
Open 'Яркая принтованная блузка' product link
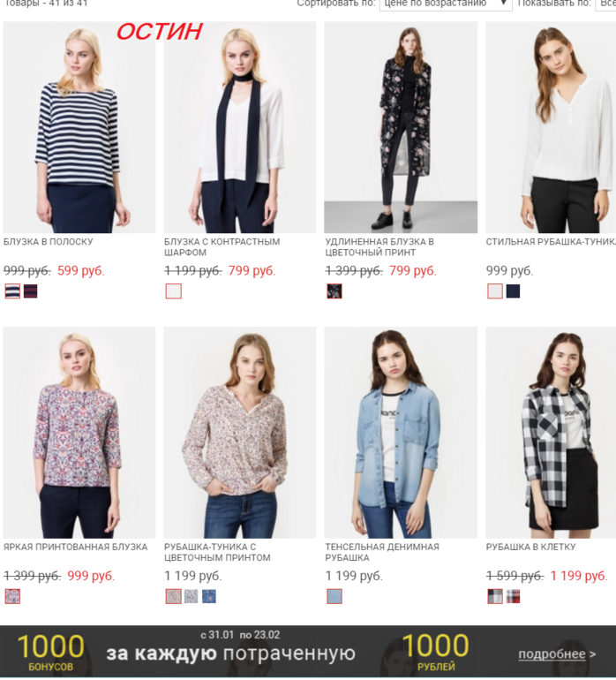pos(75,547)
